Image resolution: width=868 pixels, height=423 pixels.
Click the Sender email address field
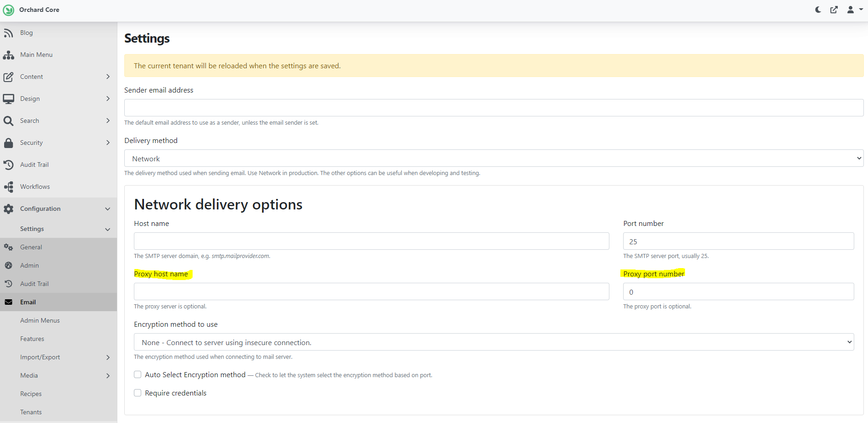(493, 108)
